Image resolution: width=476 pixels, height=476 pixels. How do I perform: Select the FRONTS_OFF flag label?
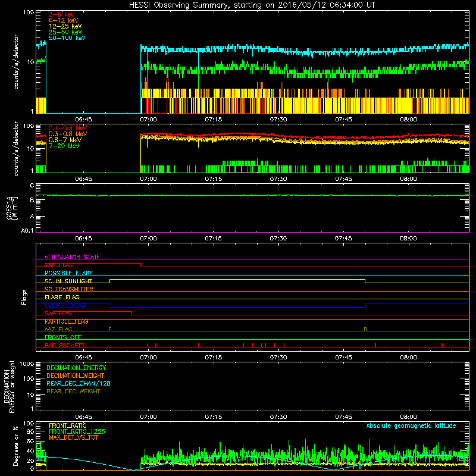pyautogui.click(x=63, y=337)
